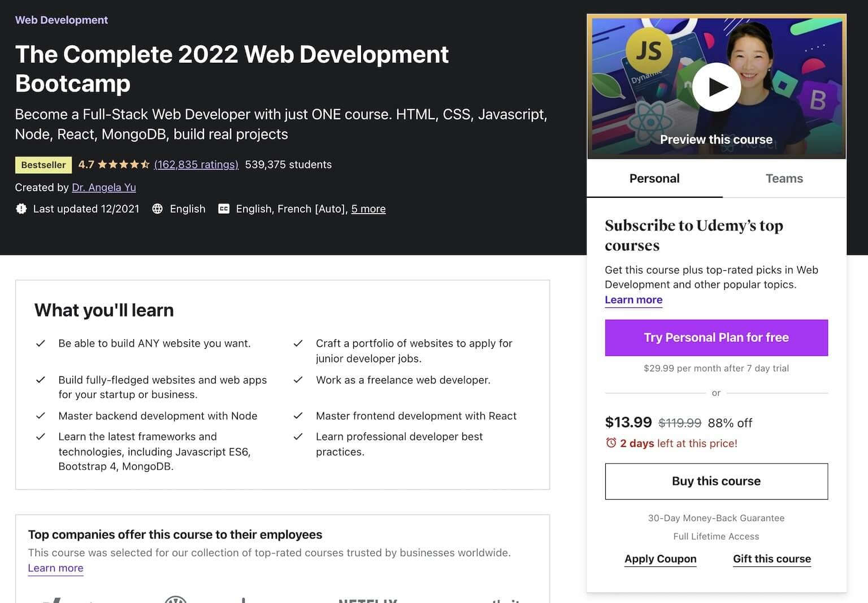Click the alarm clock icon beside 2 days left
Viewport: 868px width, 603px height.
(611, 443)
